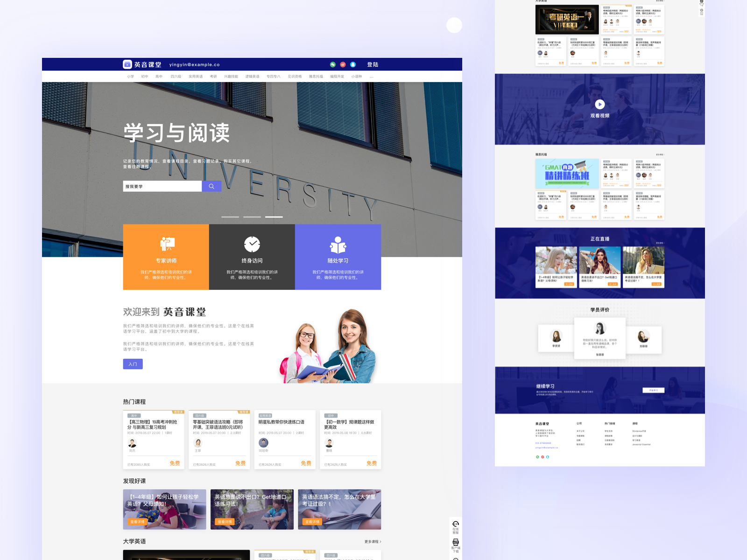Click 查看详情 on 英语总是说不出口 card

click(225, 522)
